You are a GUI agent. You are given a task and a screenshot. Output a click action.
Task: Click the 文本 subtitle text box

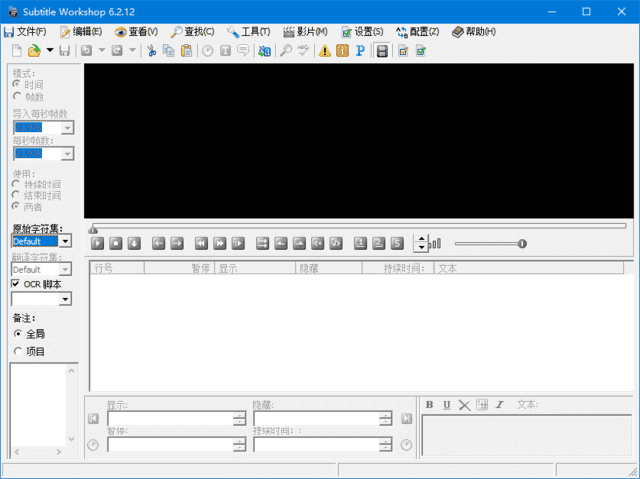pyautogui.click(x=527, y=435)
